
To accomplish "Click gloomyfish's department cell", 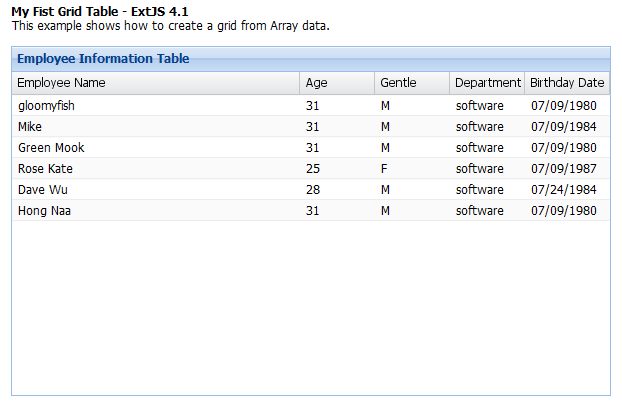I will (479, 105).
